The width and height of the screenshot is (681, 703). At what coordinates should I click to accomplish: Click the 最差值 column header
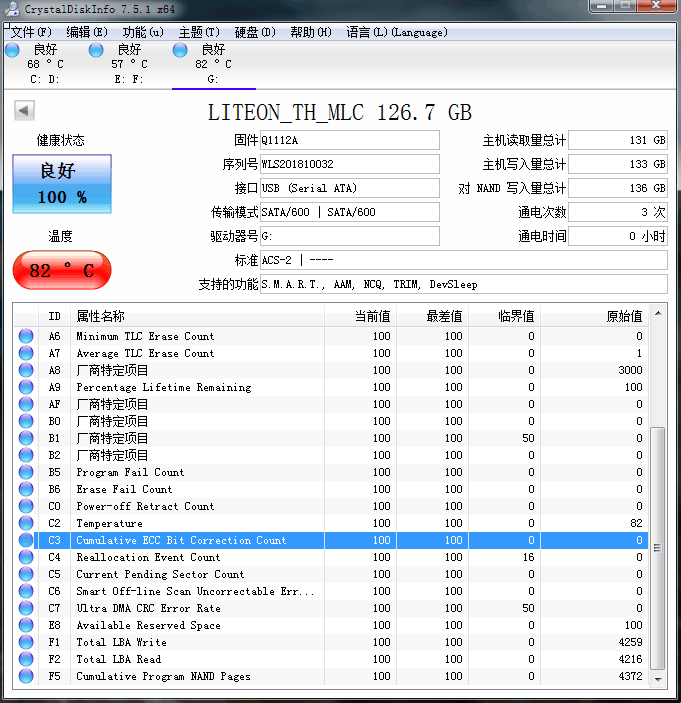tap(433, 317)
